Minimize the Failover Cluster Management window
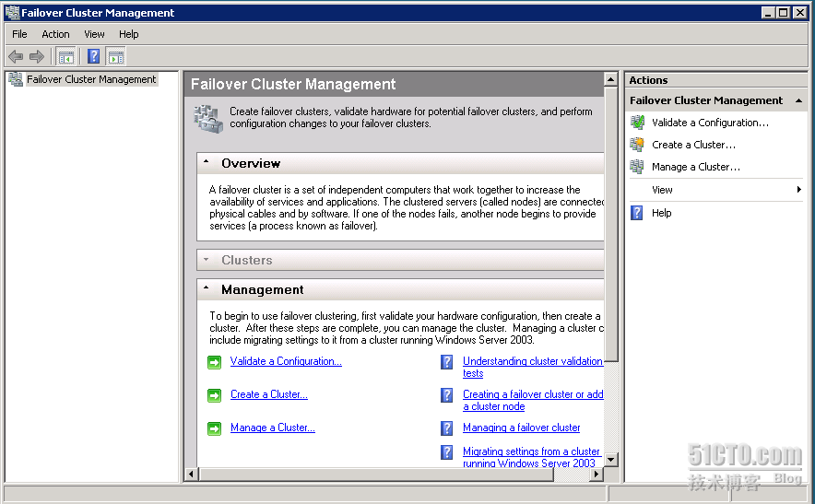This screenshot has height=504, width=815. coord(768,13)
